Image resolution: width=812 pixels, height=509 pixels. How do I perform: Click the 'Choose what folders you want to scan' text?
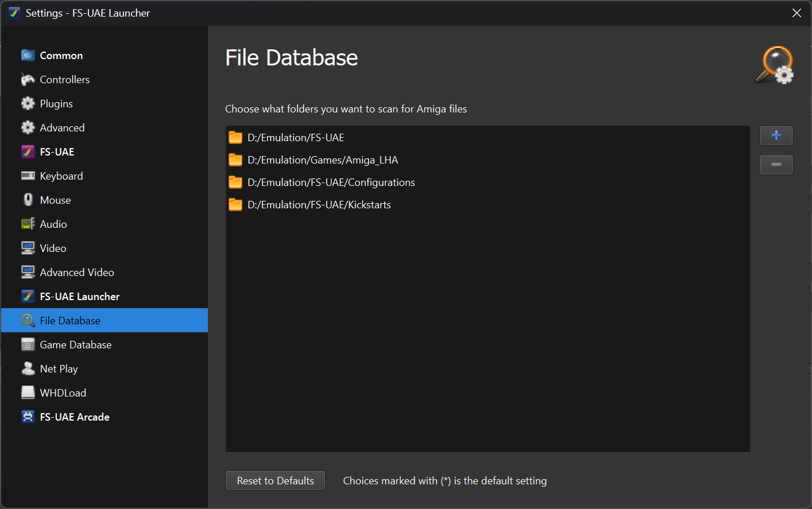coord(346,109)
